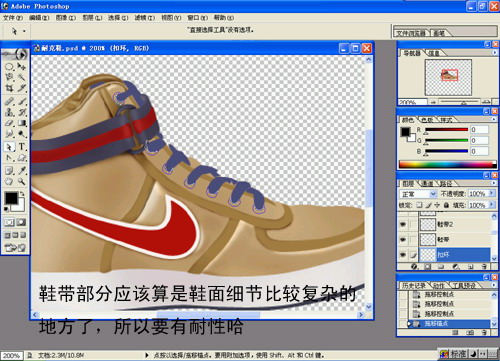This screenshot has width=500, height=361.
Task: Click the navigator shoe thumbnail preview
Action: click(x=449, y=77)
